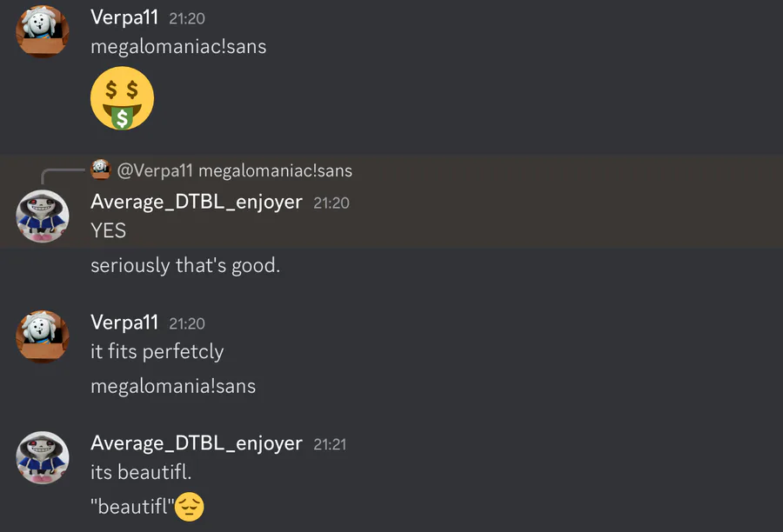Select the message 'megalomania!sans'

click(173, 386)
